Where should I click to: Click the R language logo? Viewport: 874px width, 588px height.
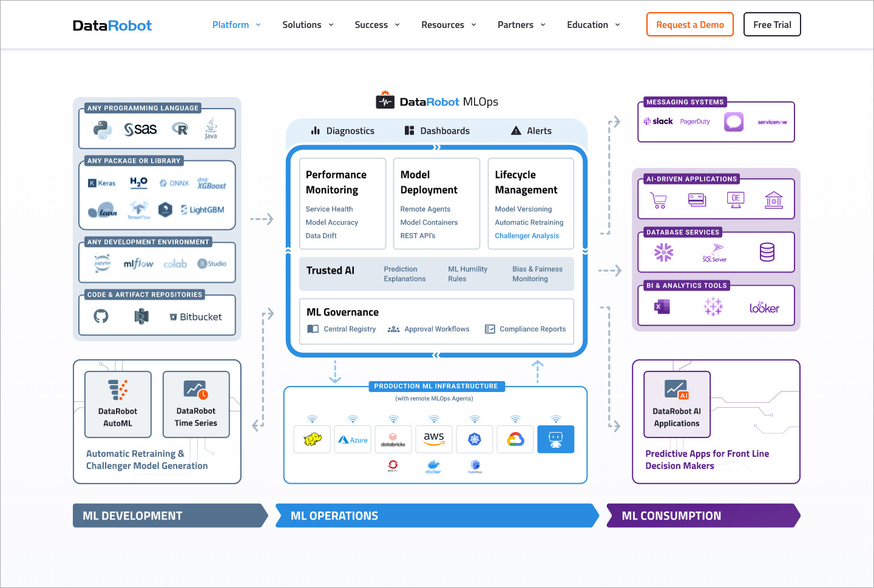click(x=180, y=129)
